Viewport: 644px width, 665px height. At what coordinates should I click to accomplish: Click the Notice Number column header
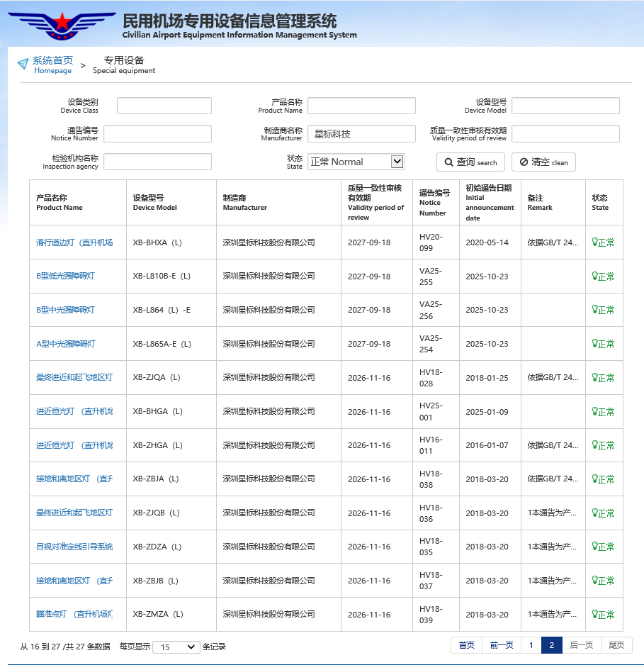click(436, 202)
